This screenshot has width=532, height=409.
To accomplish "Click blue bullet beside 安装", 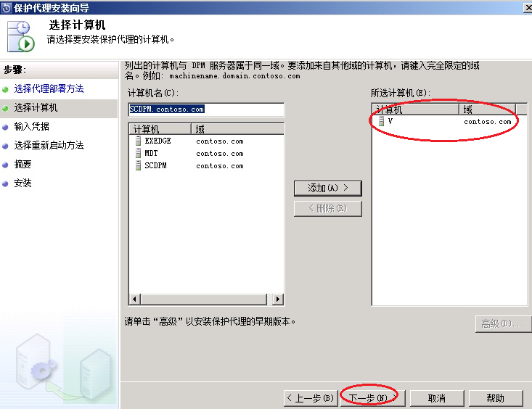I will [5, 183].
